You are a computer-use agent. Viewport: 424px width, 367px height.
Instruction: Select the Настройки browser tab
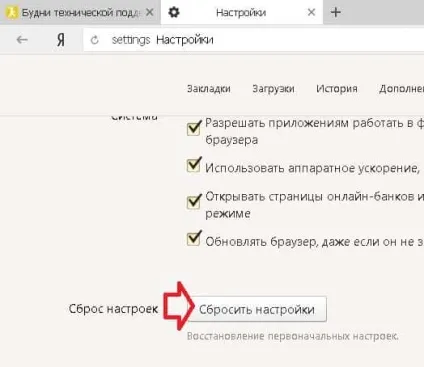point(242,13)
